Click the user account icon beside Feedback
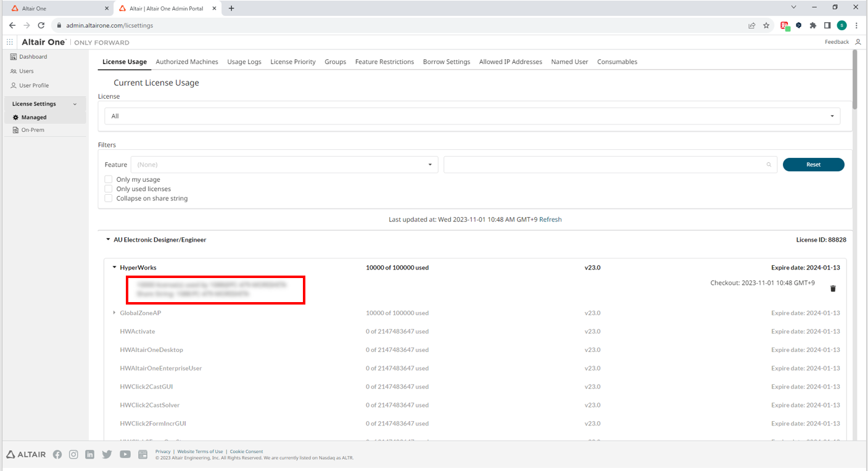 (858, 42)
